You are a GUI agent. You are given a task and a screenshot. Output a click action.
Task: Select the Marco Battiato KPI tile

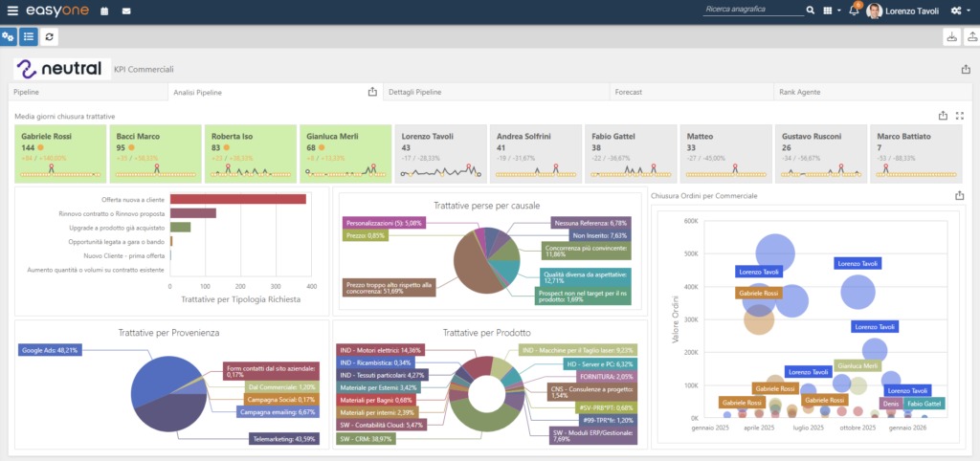pos(917,153)
